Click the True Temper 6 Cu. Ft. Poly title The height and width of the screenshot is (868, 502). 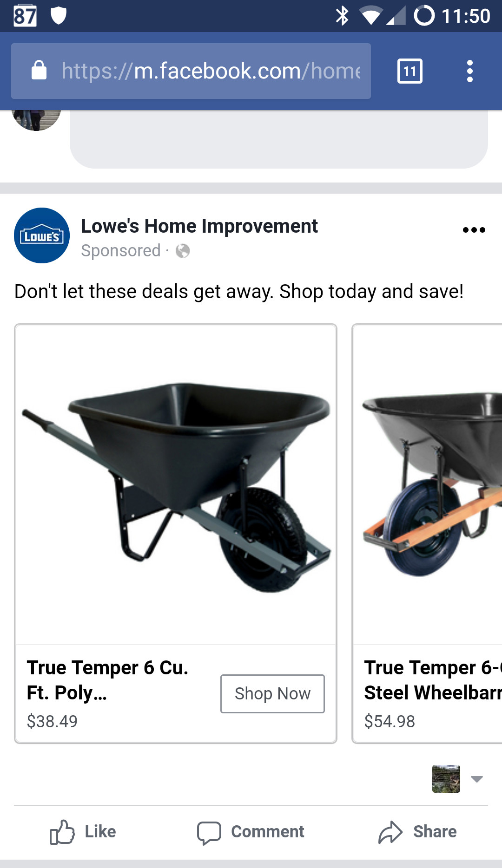click(x=107, y=680)
